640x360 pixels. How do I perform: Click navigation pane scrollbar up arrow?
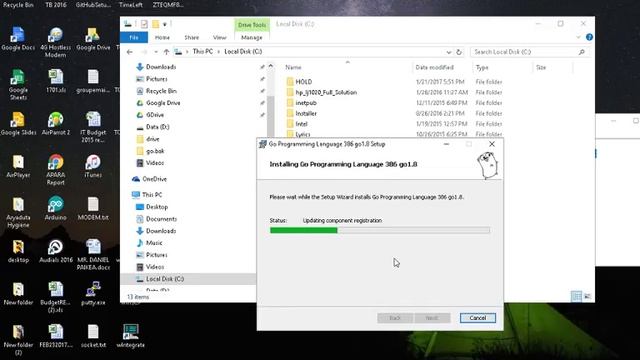[x=271, y=66]
